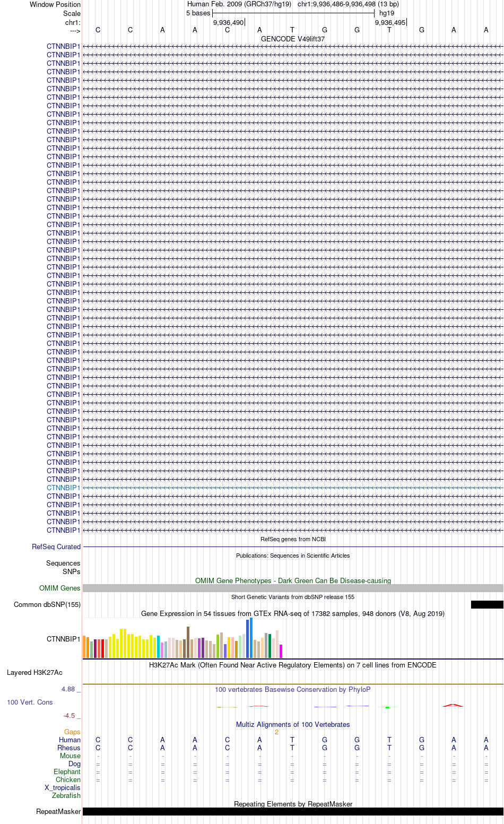Open the GTEx 'Gene Expression in 54 tissues' title
Screen dimensions: 504x824
(x=293, y=613)
